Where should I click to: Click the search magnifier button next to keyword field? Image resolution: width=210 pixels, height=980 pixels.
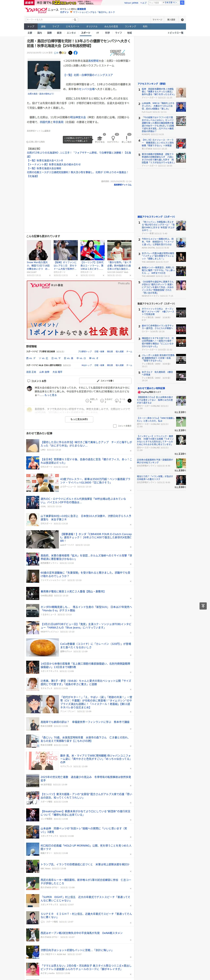[x=75, y=20]
